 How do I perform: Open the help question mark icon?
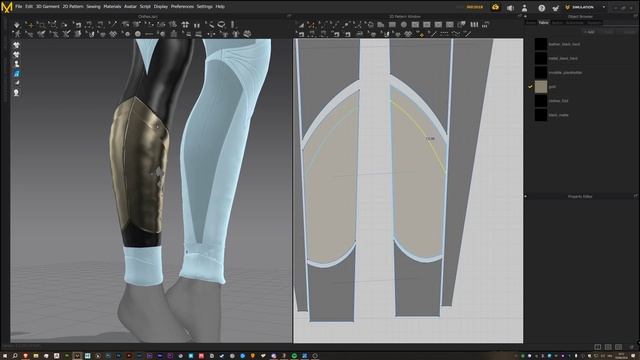(x=541, y=7)
